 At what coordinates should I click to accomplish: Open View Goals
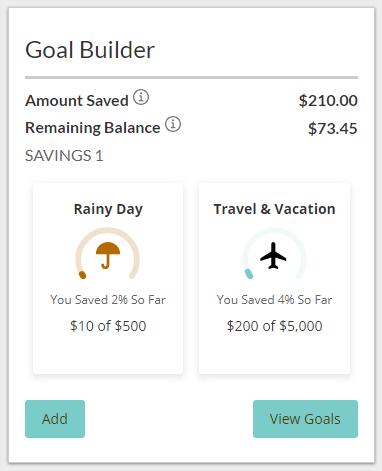(x=305, y=419)
